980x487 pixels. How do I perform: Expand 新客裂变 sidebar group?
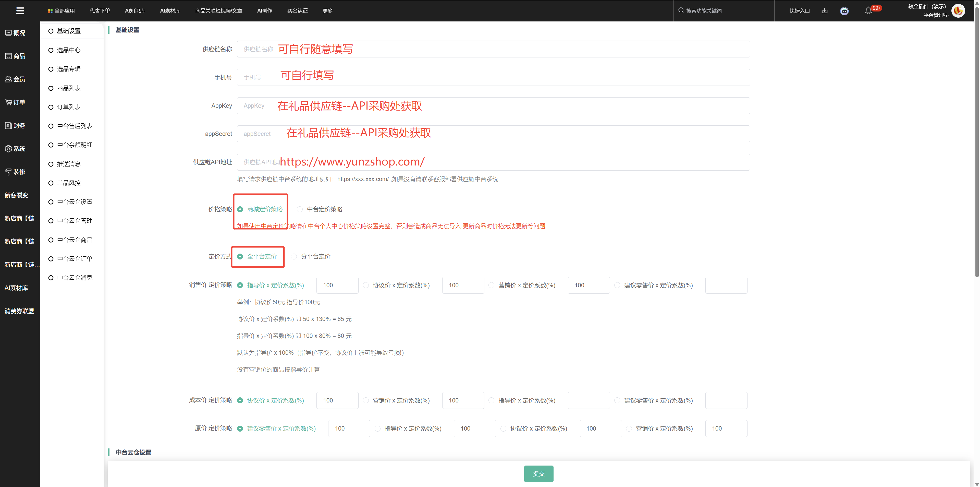click(16, 195)
